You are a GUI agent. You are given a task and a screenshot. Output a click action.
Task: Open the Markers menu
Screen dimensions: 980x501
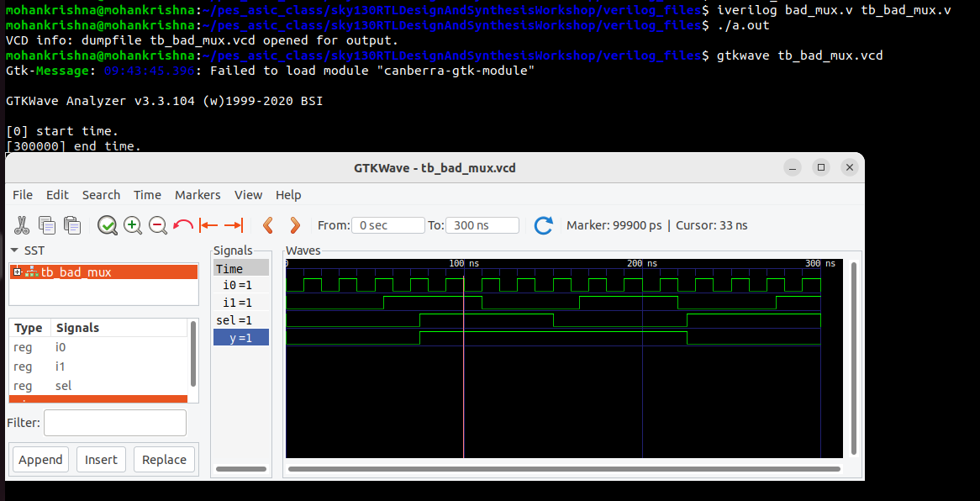pos(198,194)
